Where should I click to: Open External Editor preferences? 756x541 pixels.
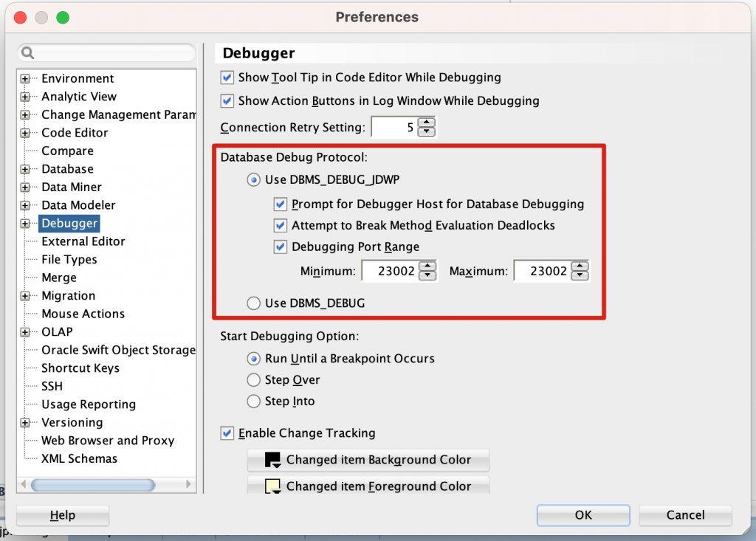click(83, 241)
